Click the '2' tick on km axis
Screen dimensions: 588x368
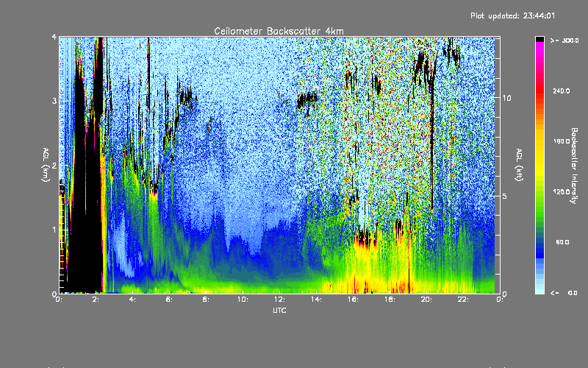click(x=54, y=165)
